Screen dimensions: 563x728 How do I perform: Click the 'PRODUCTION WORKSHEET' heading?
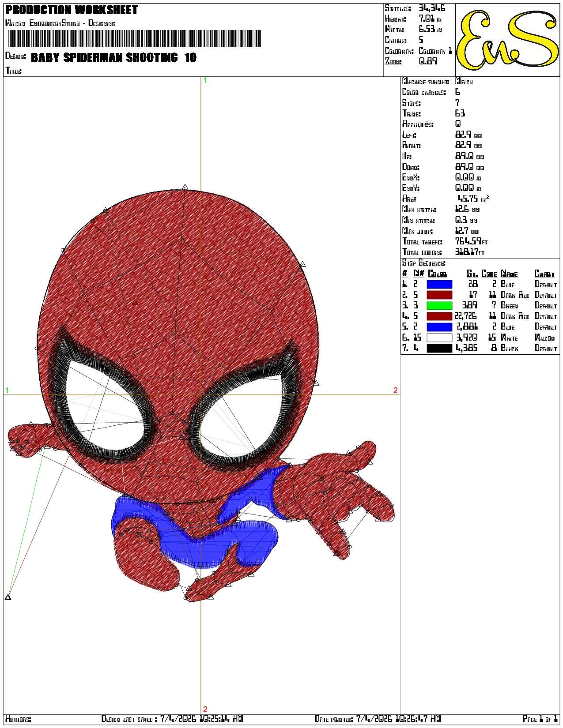72,10
